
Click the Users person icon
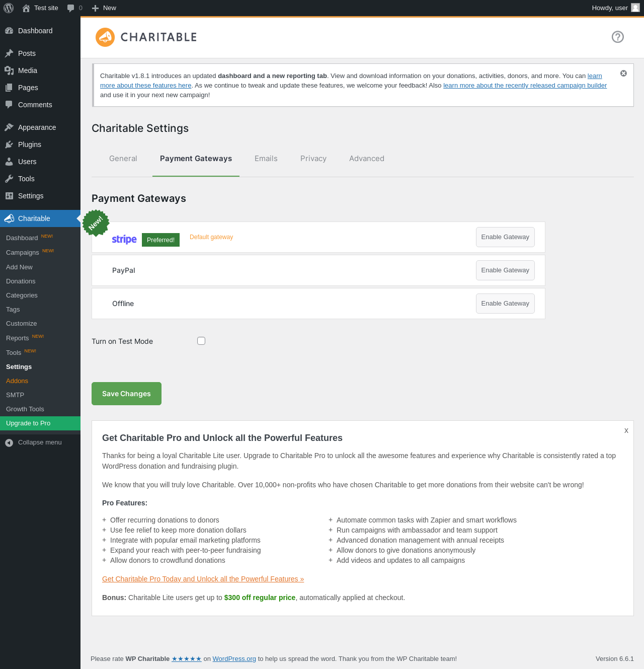pyautogui.click(x=9, y=162)
